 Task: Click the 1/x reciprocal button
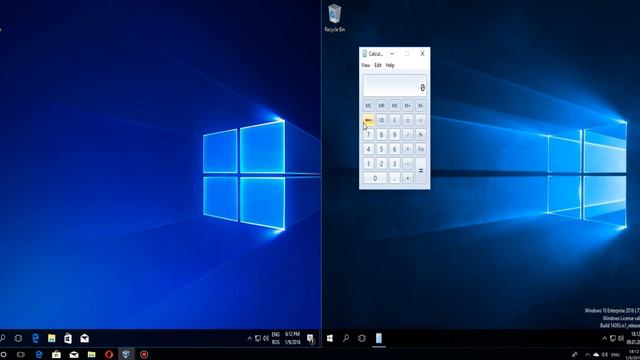tap(420, 149)
